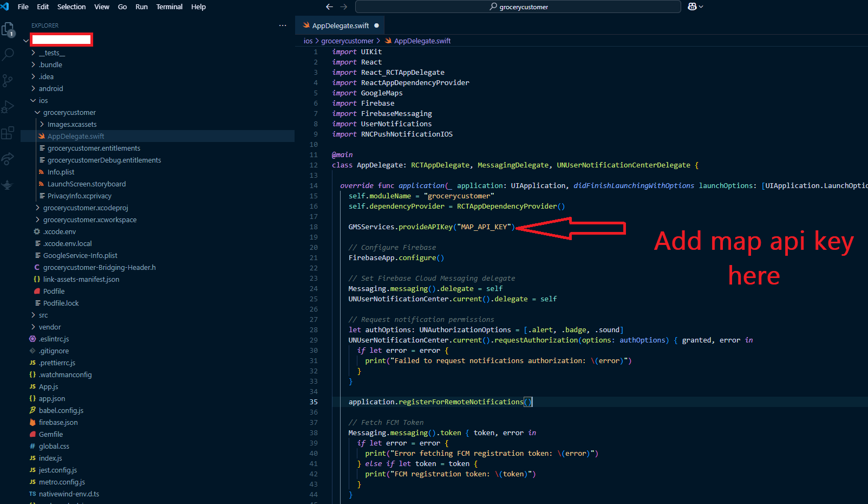Viewport: 868px width, 504px height.
Task: Open the share-arrow view in activity bar
Action: [x=8, y=159]
